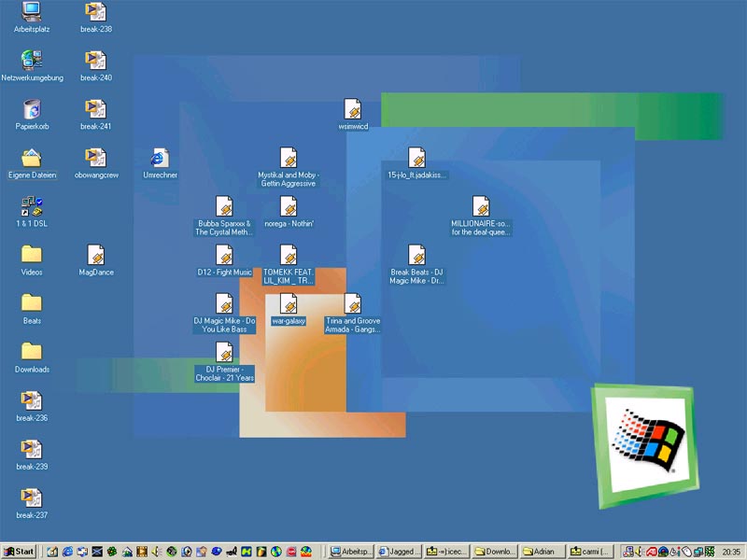Screen dimensions: 747x560
Task: Select the break-238 media file
Action: point(96,12)
